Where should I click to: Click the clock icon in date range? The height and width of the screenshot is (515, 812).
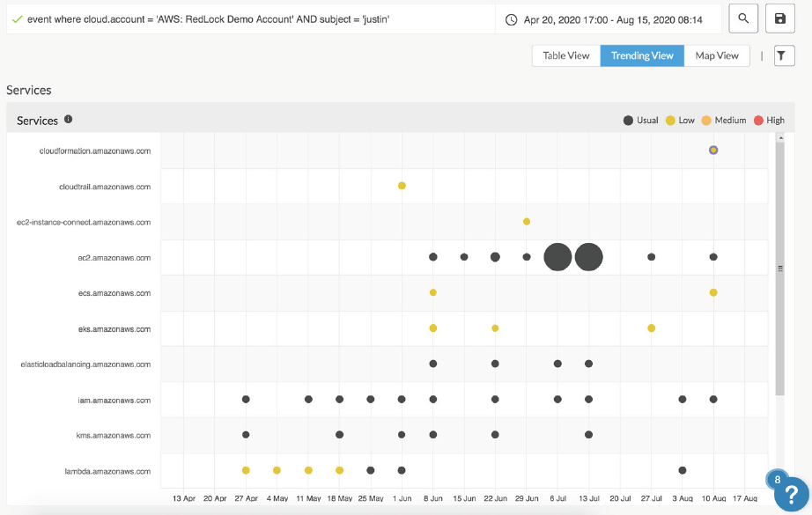click(x=512, y=18)
